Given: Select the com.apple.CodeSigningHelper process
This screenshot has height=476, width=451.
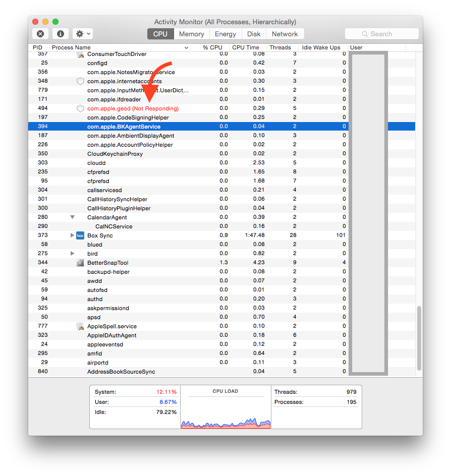Looking at the screenshot, I should click(221, 117).
